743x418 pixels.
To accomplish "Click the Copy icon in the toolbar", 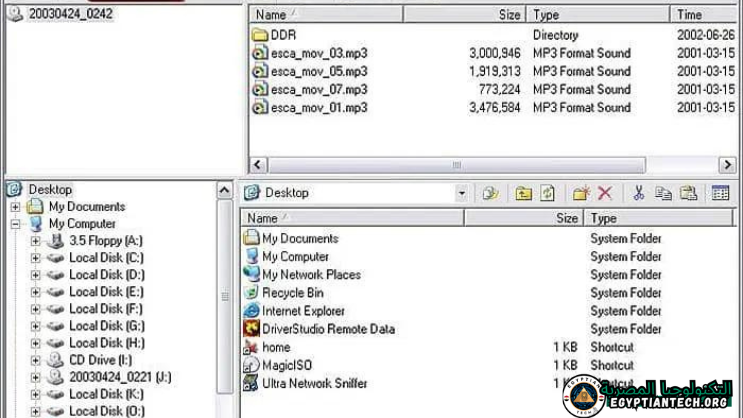I will [x=663, y=193].
